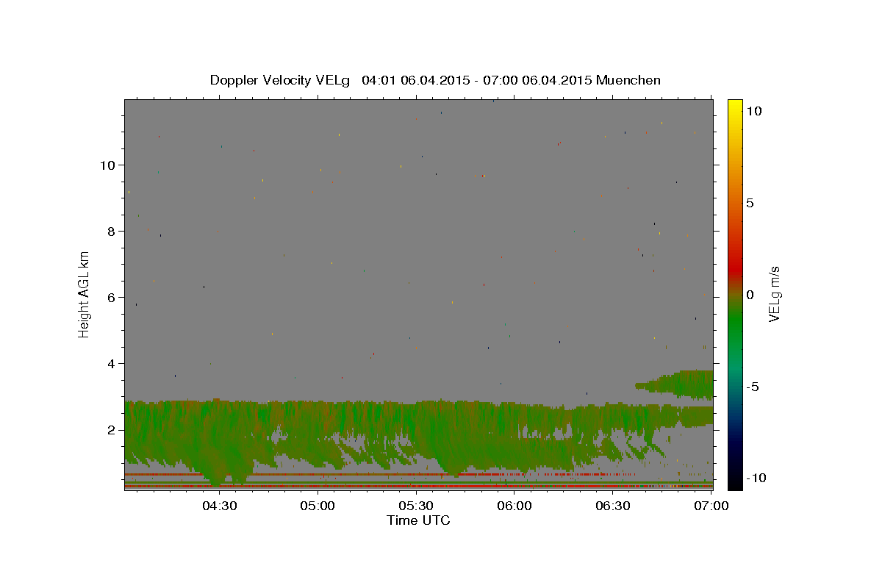Click the height axis label 8
882x588 pixels.
111,232
